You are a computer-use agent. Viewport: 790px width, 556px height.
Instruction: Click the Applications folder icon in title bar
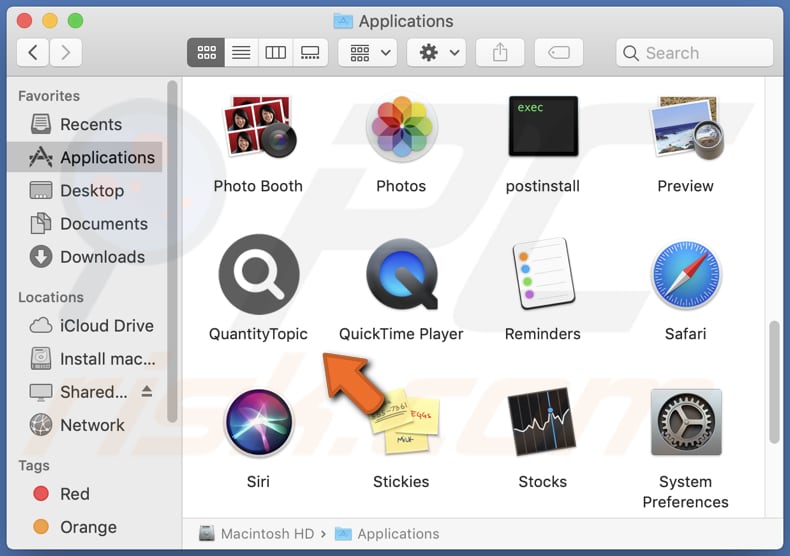click(x=343, y=21)
